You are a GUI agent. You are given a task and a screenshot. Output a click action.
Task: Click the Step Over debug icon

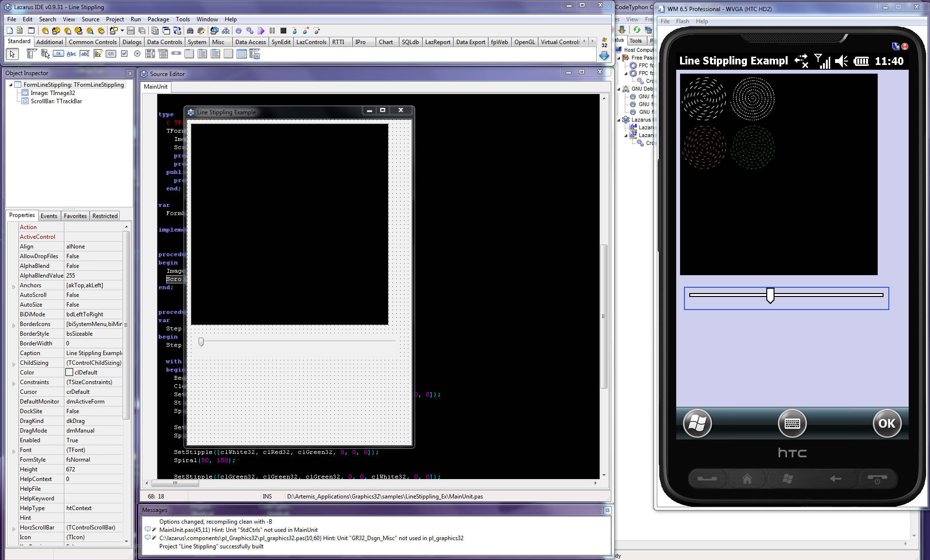point(306,31)
